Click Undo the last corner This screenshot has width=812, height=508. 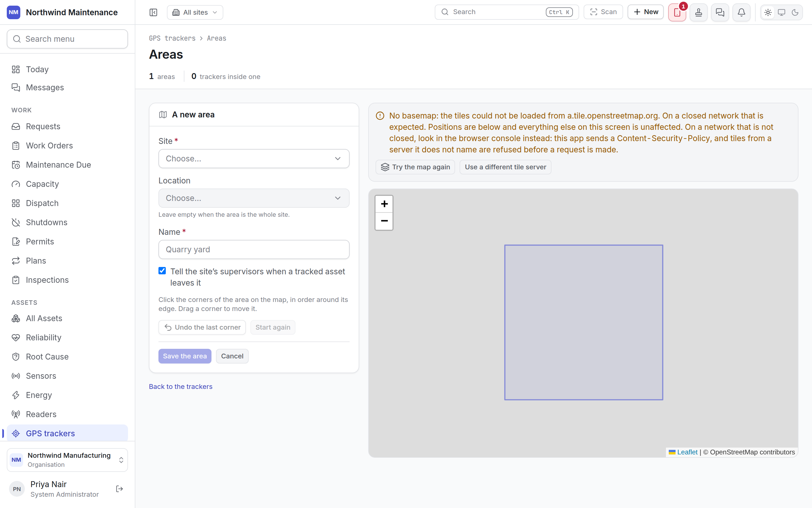pos(202,327)
